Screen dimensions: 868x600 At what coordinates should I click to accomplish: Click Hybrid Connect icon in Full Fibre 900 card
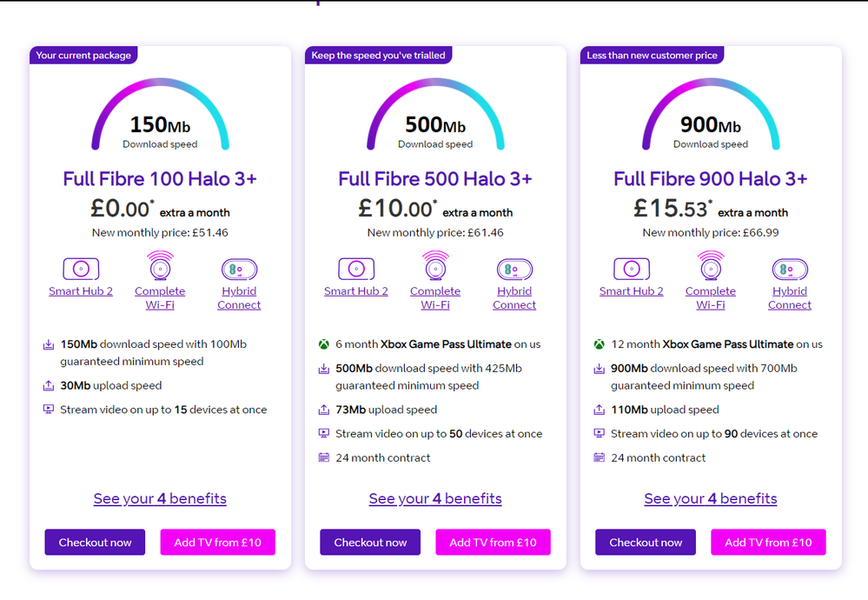point(790,270)
